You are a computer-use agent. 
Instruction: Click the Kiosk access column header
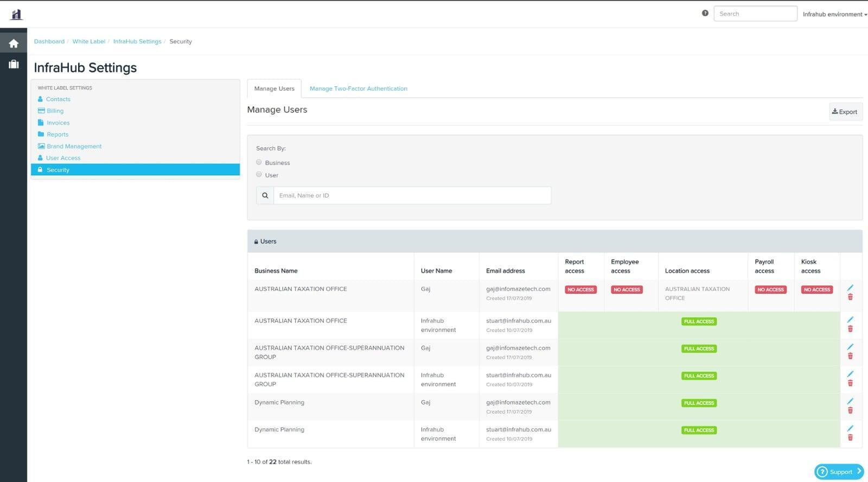coord(810,266)
